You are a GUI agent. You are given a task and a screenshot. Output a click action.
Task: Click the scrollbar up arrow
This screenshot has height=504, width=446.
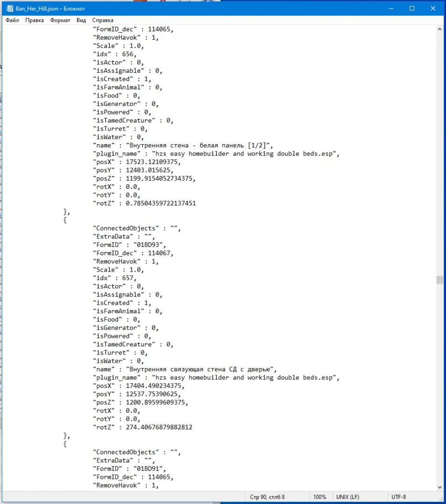(439, 29)
